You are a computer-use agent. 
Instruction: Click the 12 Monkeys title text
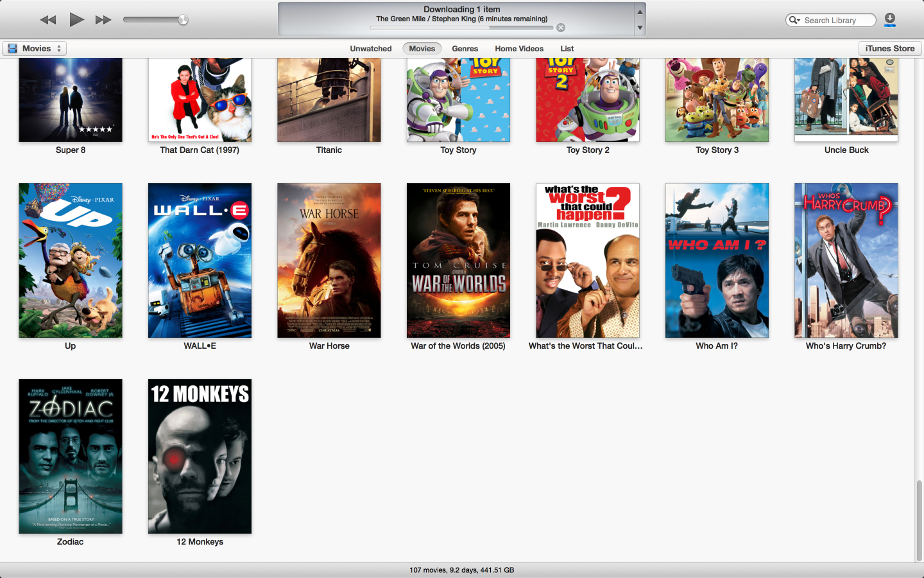200,542
